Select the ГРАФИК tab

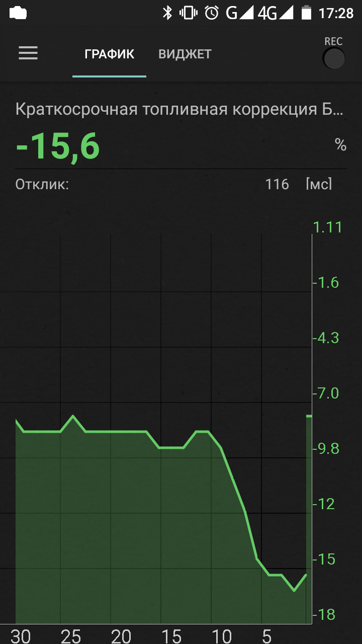click(x=109, y=54)
